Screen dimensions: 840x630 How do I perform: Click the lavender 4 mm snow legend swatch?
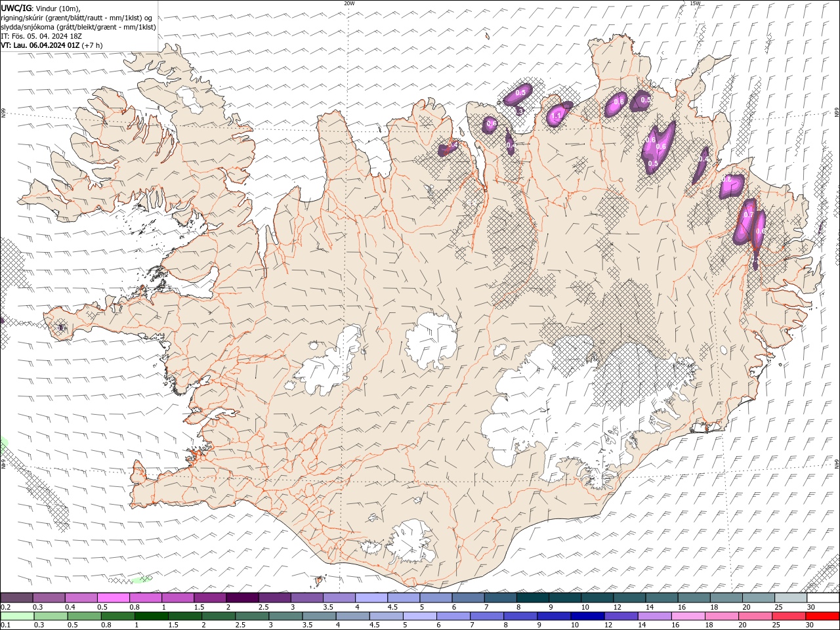[371, 598]
